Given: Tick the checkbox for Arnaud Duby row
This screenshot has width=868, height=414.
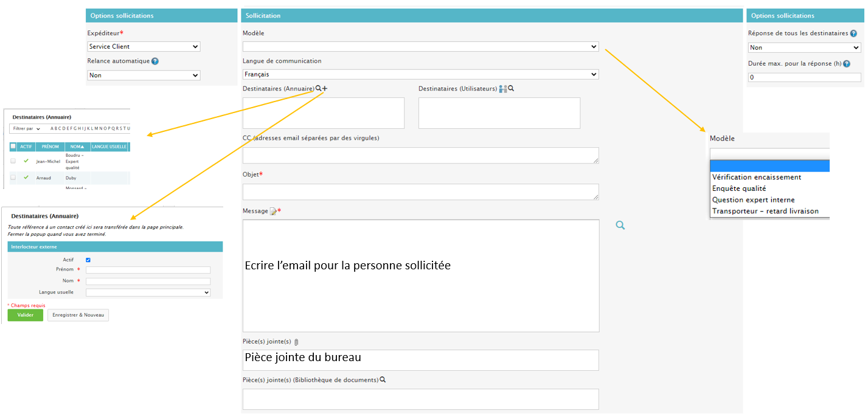Looking at the screenshot, I should (x=13, y=178).
